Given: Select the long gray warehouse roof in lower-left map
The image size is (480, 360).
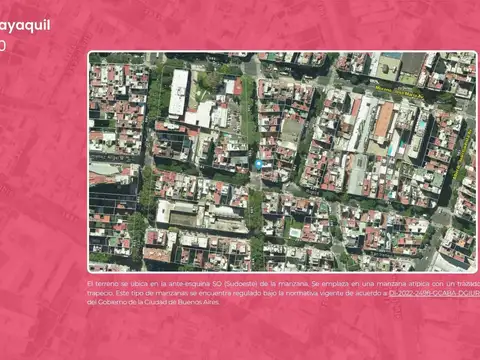Looking at the screenshot, I should (x=201, y=217).
